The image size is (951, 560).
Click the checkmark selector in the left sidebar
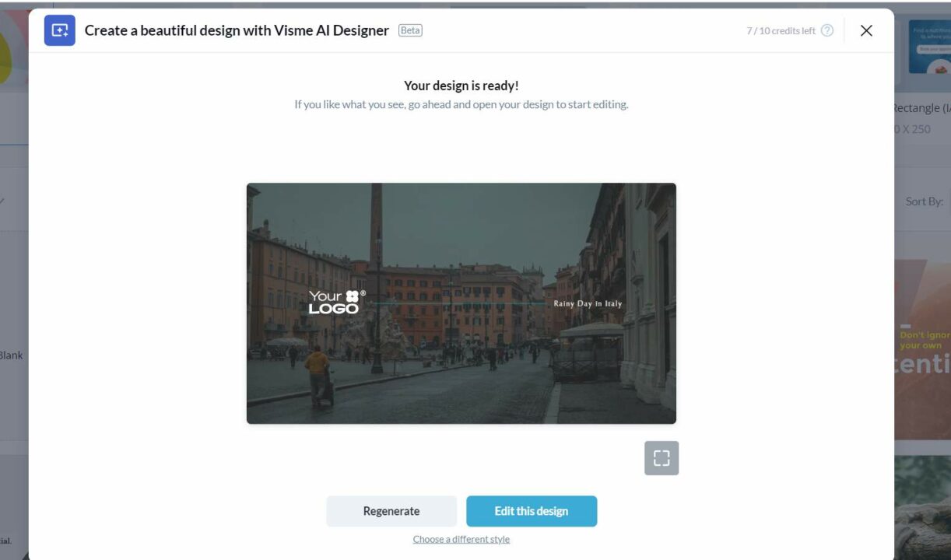point(5,200)
